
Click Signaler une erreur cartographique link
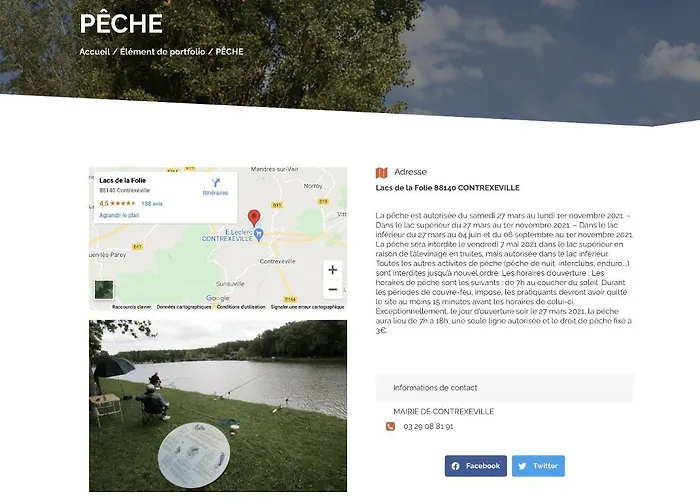(307, 307)
